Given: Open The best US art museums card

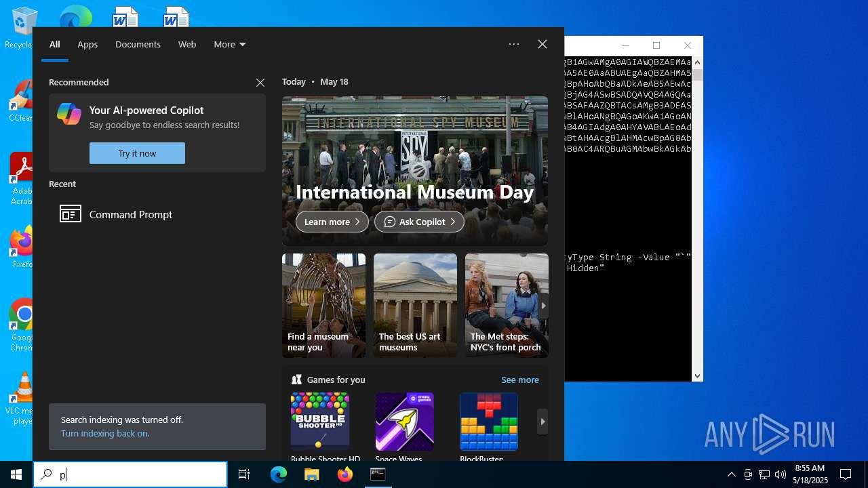Looking at the screenshot, I should (x=415, y=306).
